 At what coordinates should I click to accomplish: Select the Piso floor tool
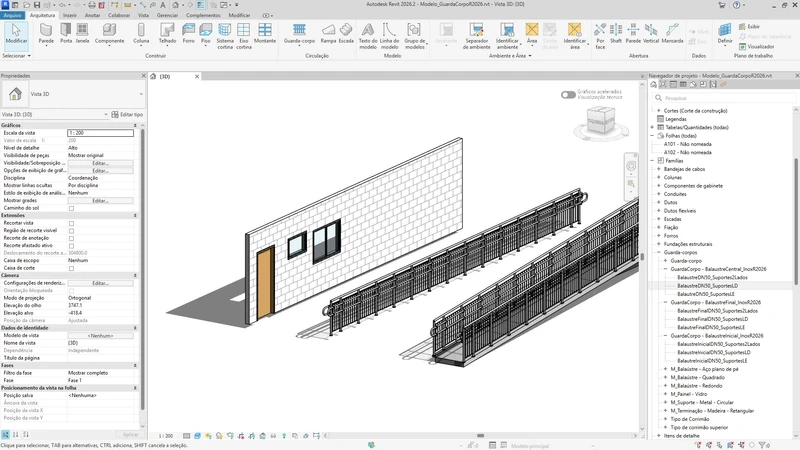click(206, 34)
